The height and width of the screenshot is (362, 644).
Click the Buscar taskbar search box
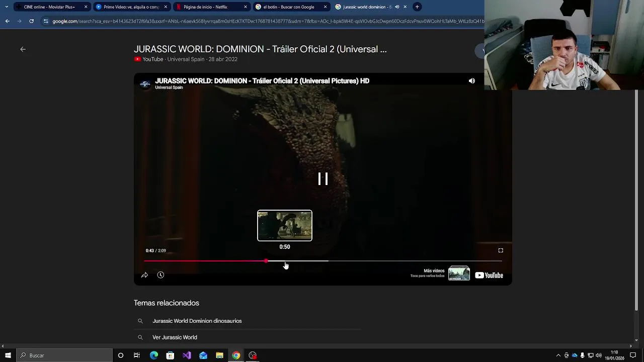[64, 355]
